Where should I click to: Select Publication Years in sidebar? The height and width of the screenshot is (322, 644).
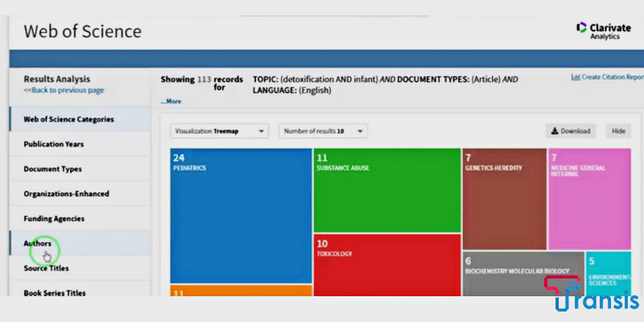tap(53, 144)
